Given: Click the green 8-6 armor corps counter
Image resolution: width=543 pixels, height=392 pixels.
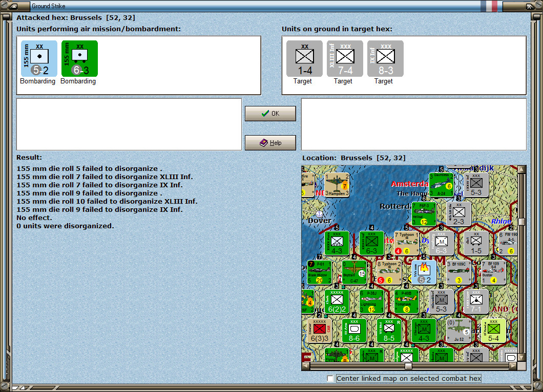Looking at the screenshot, I should pos(354,331).
